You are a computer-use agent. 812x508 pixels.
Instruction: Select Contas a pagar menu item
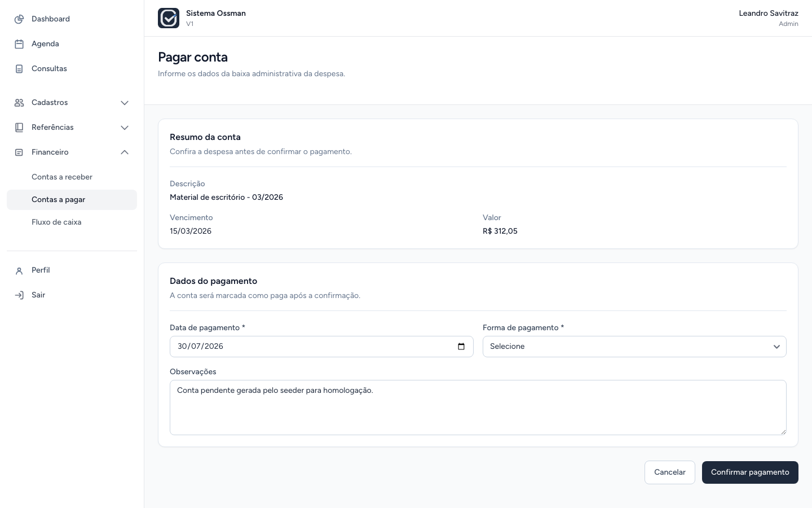[x=72, y=200]
